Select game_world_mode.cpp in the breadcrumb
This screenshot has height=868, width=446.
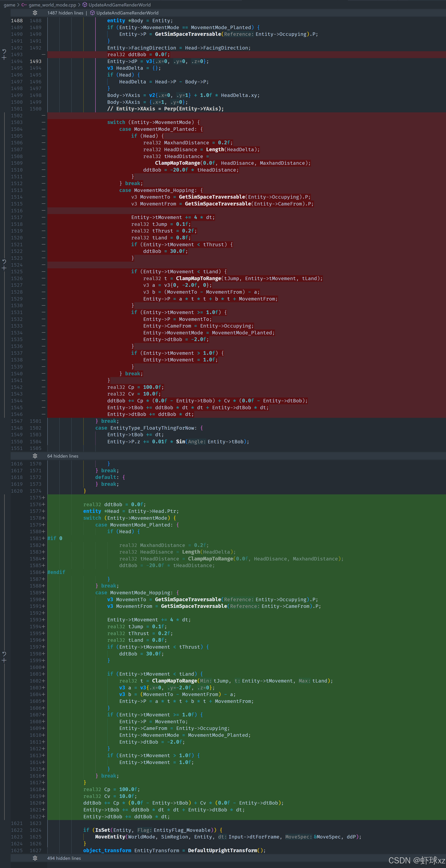[52, 5]
